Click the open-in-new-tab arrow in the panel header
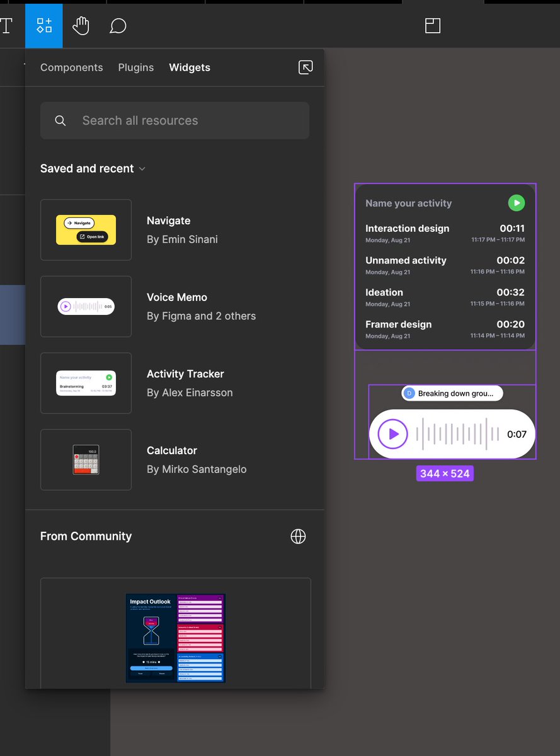560x756 pixels. (306, 67)
